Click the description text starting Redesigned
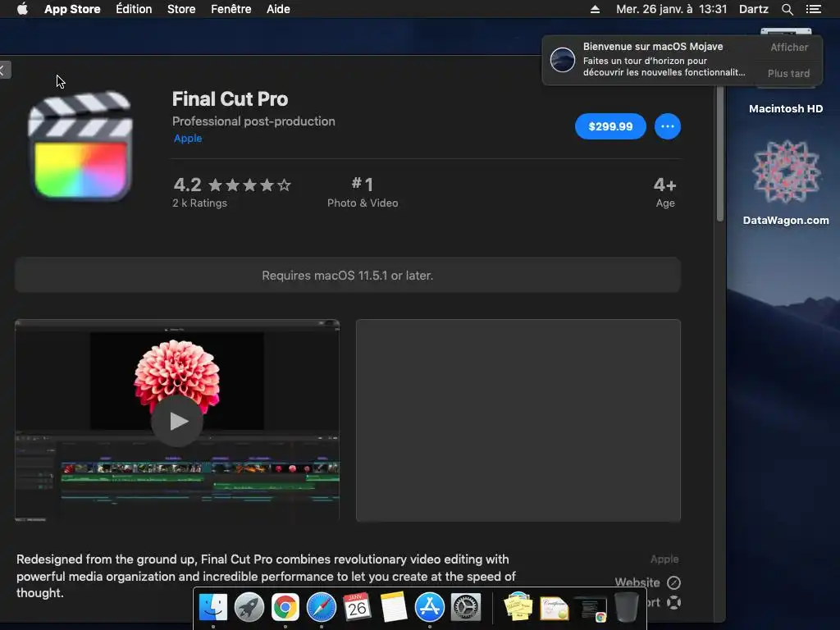This screenshot has height=630, width=840. point(267,576)
